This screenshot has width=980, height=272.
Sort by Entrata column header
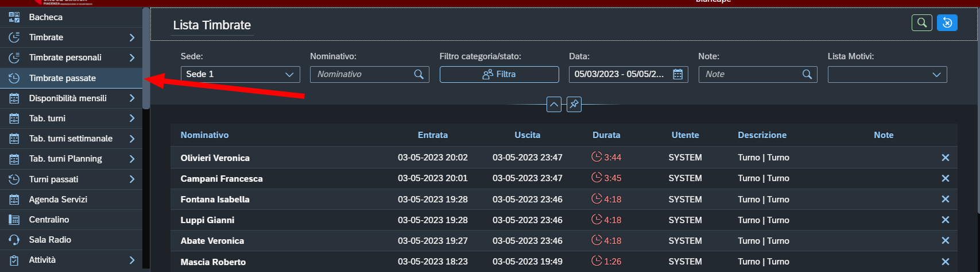click(433, 135)
